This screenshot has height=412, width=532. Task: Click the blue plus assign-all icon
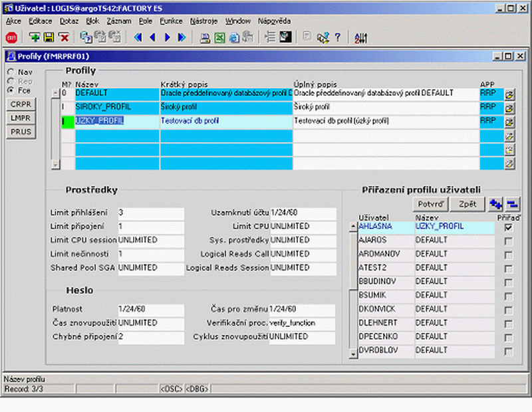click(x=495, y=204)
